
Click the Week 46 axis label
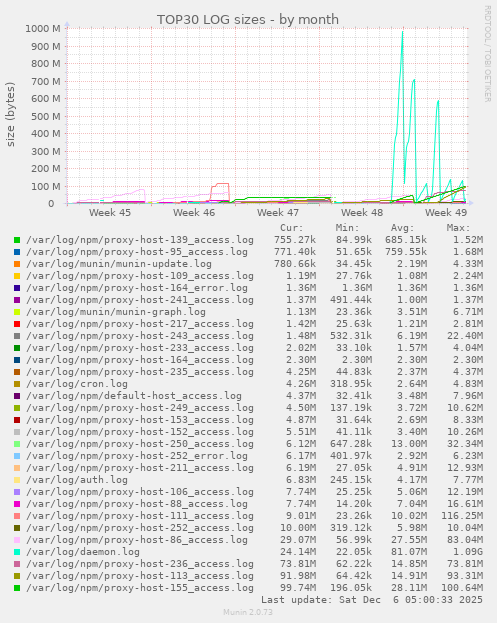click(x=194, y=213)
